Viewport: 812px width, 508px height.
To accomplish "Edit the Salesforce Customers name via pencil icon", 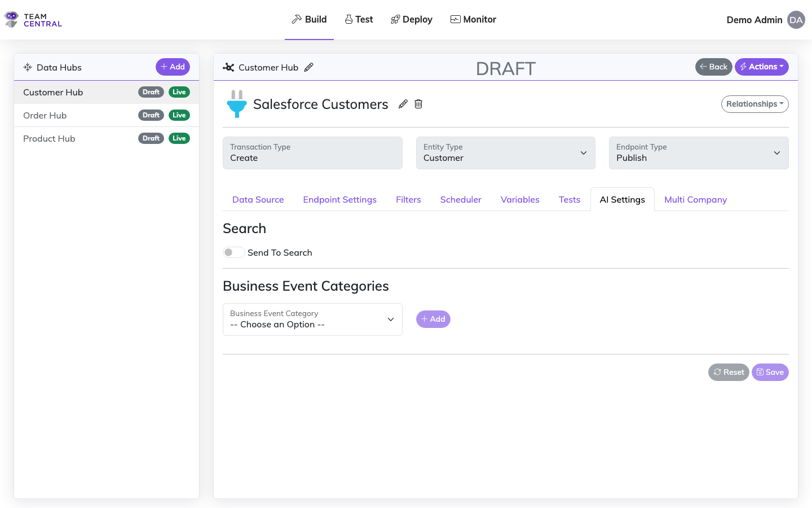I will point(403,104).
